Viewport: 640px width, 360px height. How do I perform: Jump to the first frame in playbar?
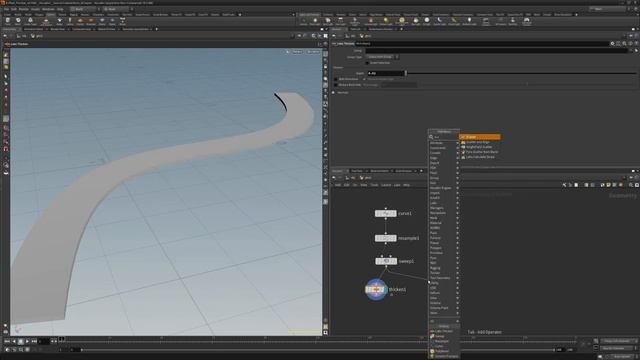[7, 341]
